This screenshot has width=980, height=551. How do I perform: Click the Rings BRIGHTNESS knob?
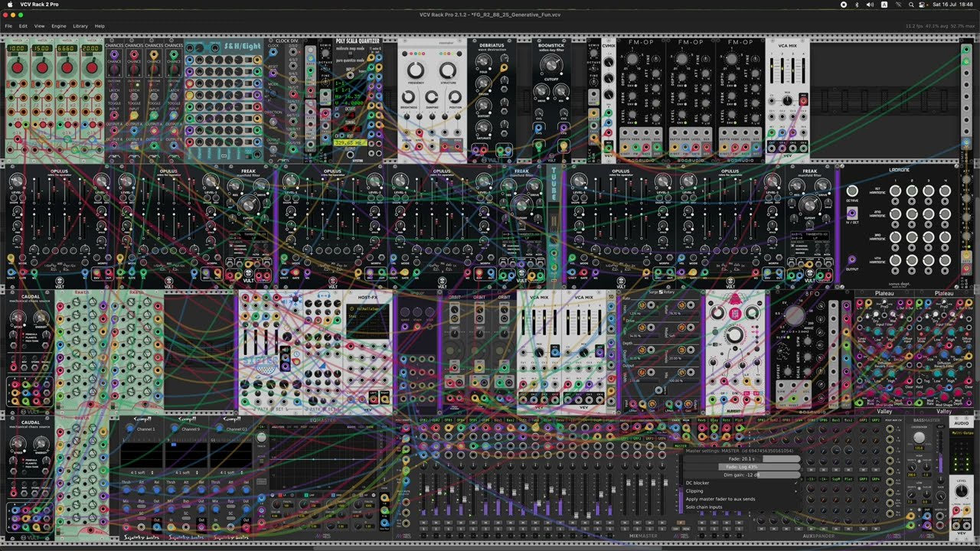point(409,97)
